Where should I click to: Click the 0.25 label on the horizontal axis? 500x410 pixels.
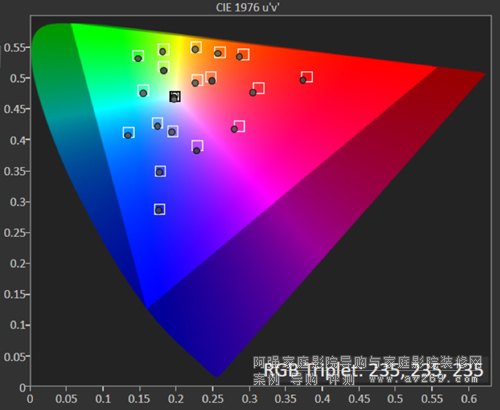[213, 398]
